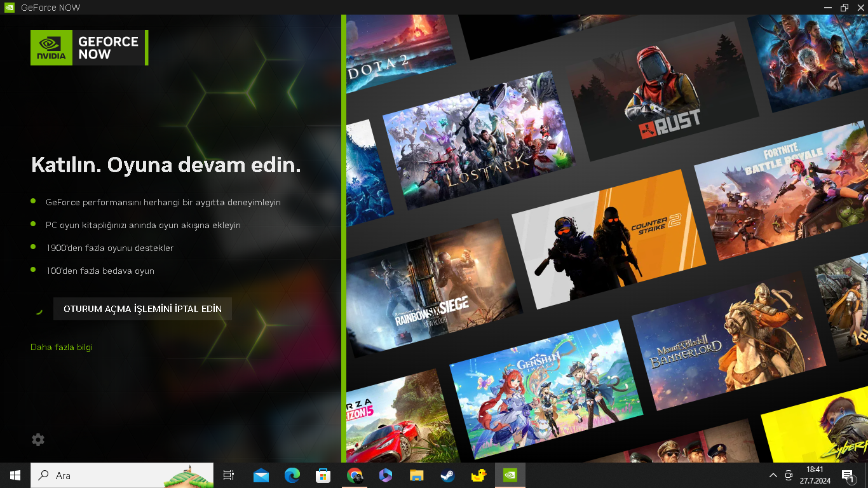This screenshot has width=868, height=488.
Task: Click the text '100'den fazla bedava oyun'
Action: pyautogui.click(x=100, y=271)
